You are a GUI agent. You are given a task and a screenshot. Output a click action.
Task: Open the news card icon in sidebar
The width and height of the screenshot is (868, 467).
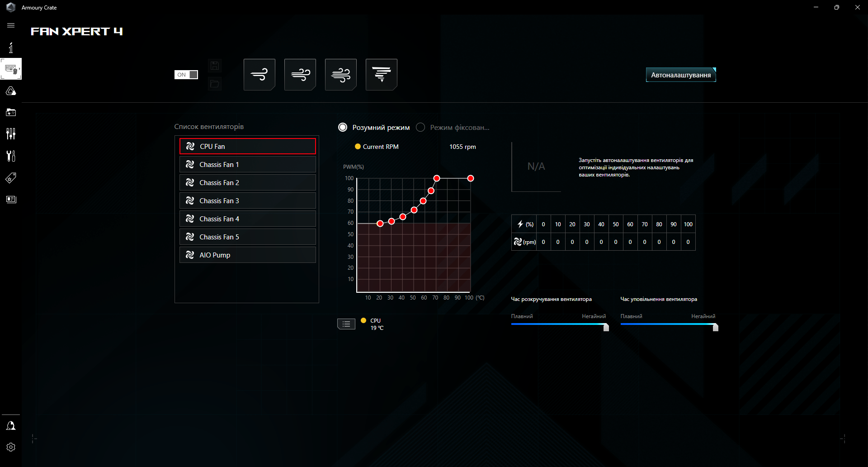[x=11, y=200]
